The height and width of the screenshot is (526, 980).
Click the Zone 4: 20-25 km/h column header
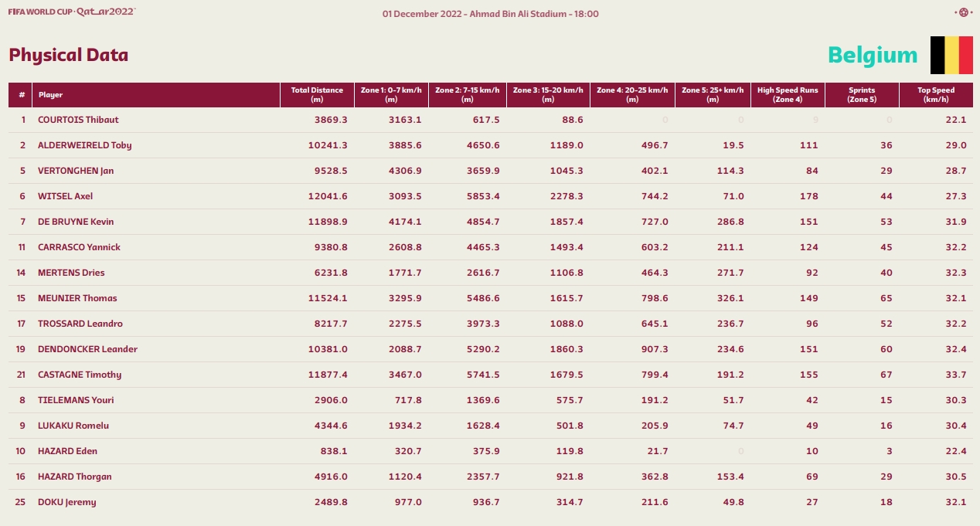pyautogui.click(x=632, y=95)
